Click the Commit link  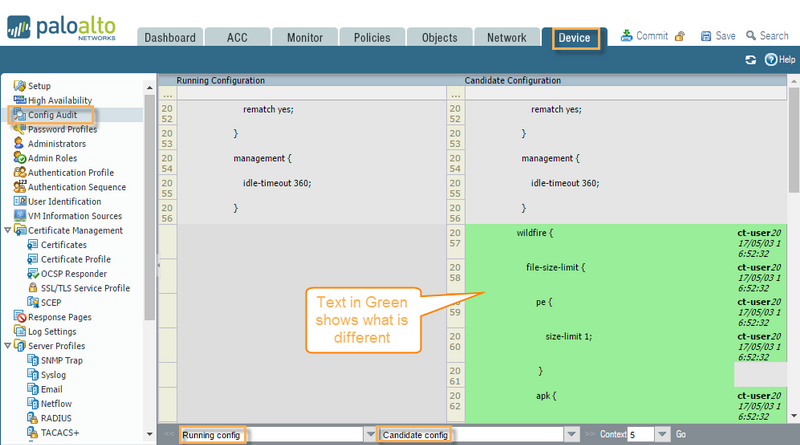click(x=644, y=36)
